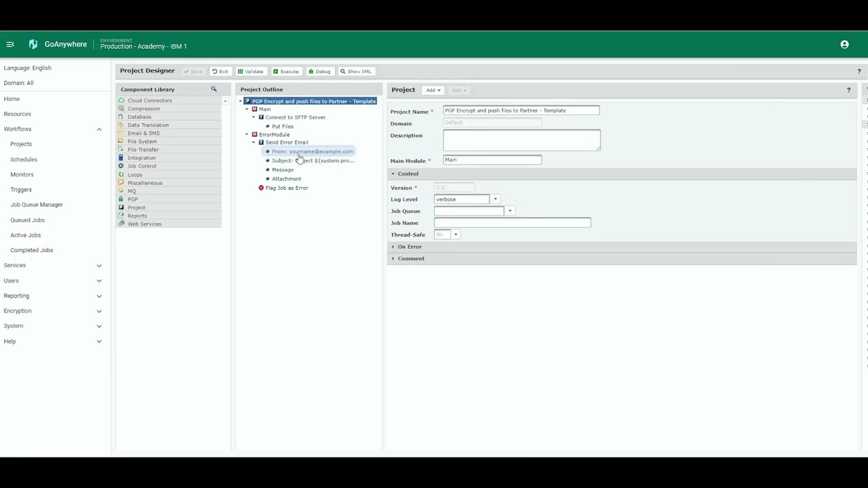This screenshot has width=868, height=488.
Task: Expand the Encryption sidebar menu
Action: point(99,311)
